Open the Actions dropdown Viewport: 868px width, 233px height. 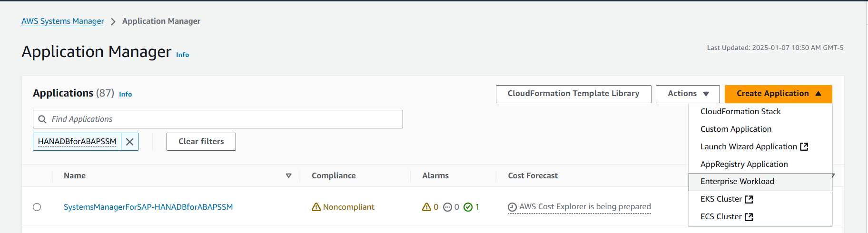click(x=688, y=94)
